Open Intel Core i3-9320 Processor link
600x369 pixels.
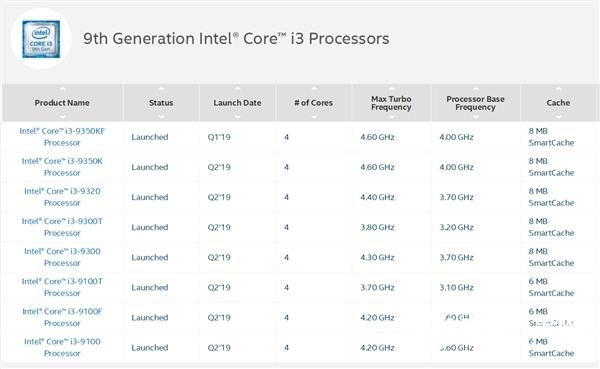point(62,197)
